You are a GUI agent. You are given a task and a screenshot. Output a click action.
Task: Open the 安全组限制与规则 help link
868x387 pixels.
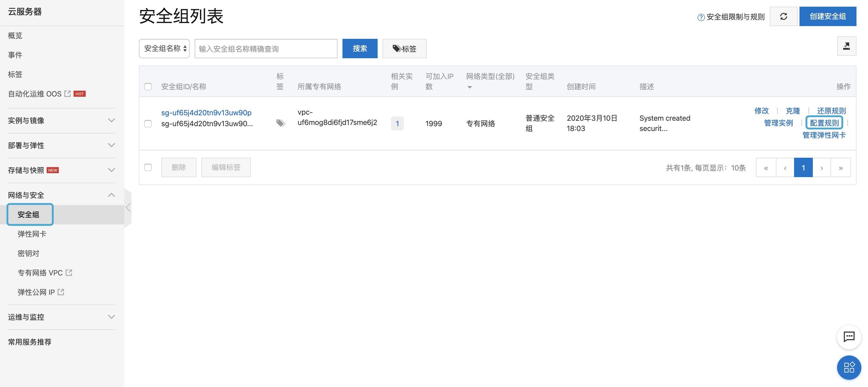tap(736, 17)
